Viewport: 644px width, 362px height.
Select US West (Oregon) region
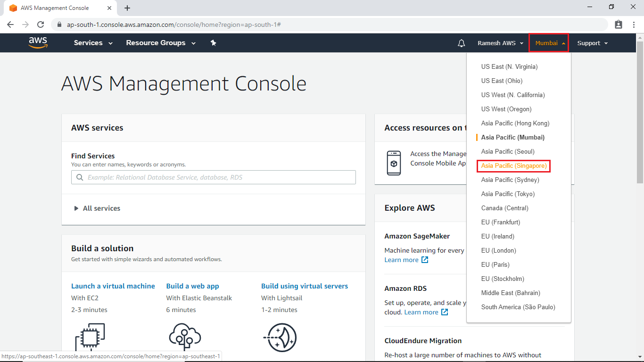click(x=506, y=109)
